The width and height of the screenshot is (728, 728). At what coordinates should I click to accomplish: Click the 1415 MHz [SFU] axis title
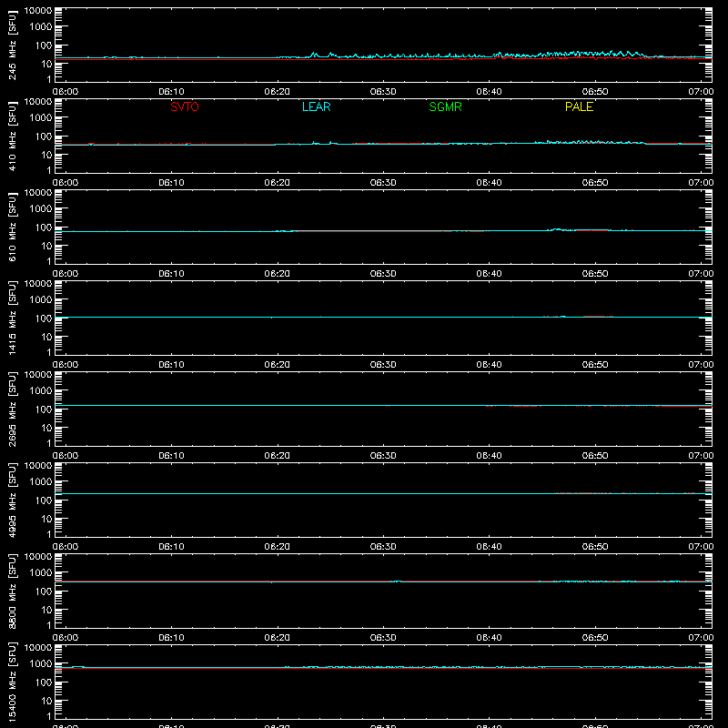[x=12, y=318]
